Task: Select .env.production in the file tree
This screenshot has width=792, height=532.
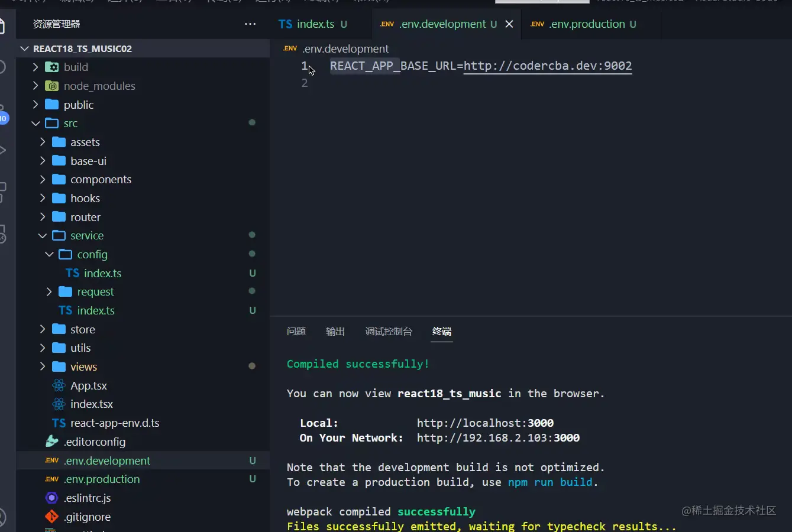Action: coord(102,479)
